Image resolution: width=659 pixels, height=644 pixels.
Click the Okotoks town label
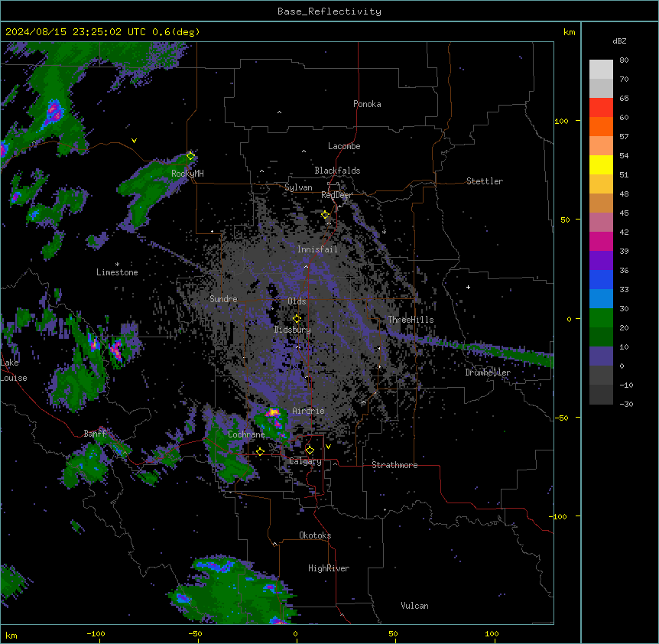tap(315, 535)
